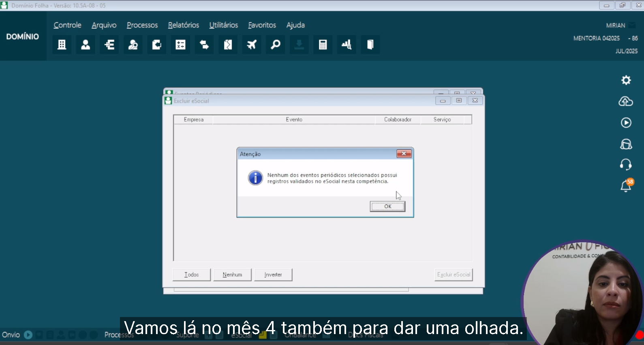Click the headset support sidebar icon

(626, 164)
